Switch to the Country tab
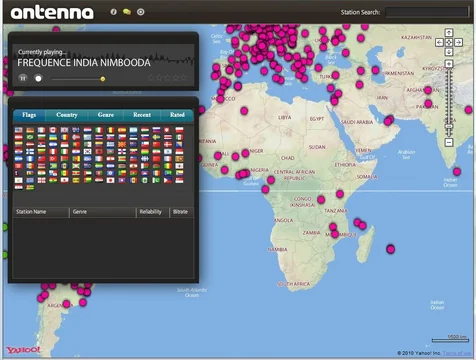Viewport: 476px width, 360px height. click(x=67, y=115)
